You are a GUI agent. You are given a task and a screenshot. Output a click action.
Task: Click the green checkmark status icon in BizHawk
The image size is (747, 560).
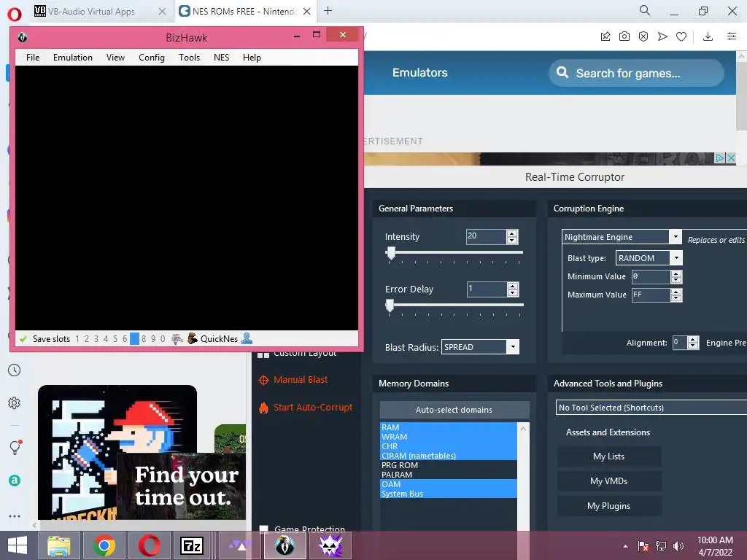coord(23,339)
